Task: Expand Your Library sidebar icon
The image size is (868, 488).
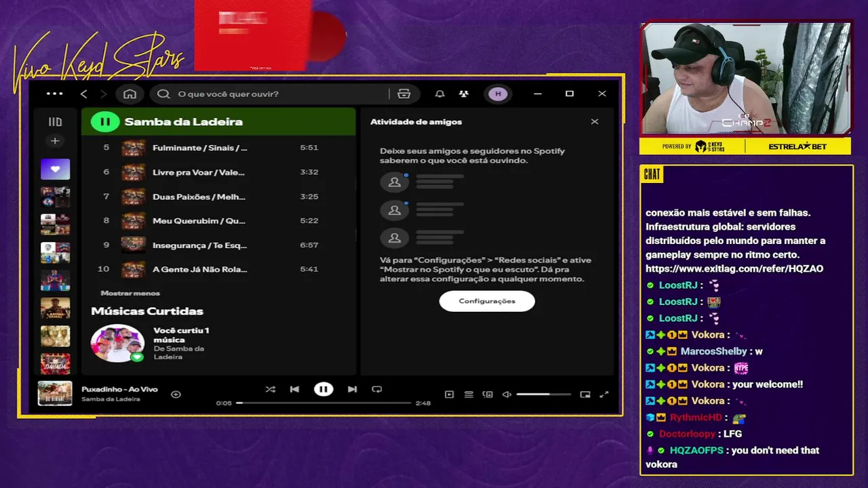Action: tap(55, 122)
